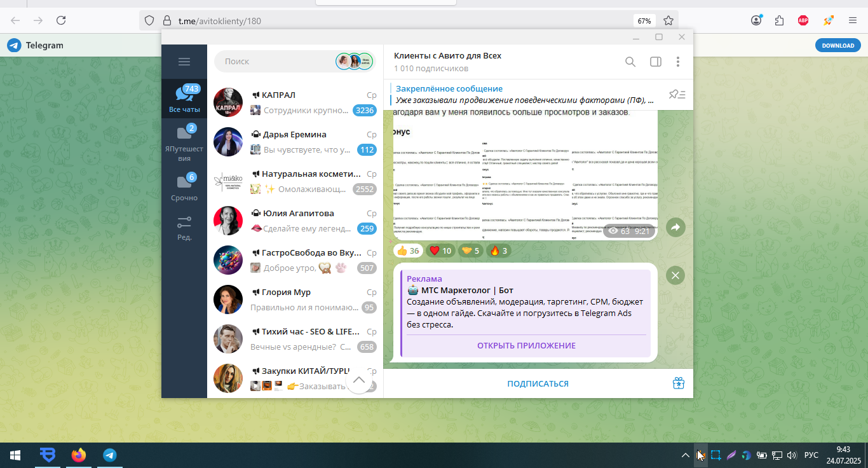Click ОТКРЫТЬ ПРИЛОЖЕНИЕ in the ad
The image size is (868, 468).
pos(526,346)
